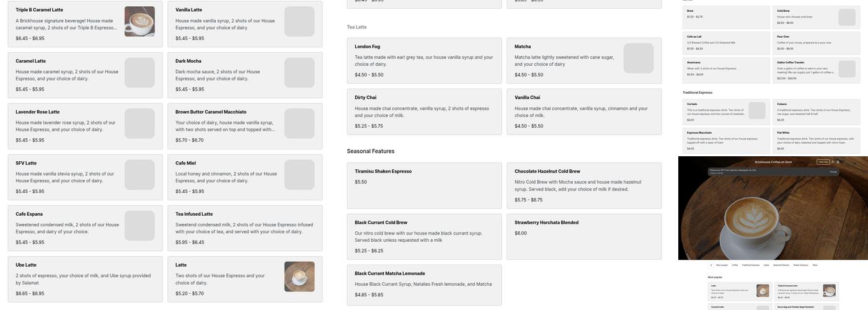The height and width of the screenshot is (310, 868).
Task: Open the Strawberry Horchata Blended item
Action: 584,236
